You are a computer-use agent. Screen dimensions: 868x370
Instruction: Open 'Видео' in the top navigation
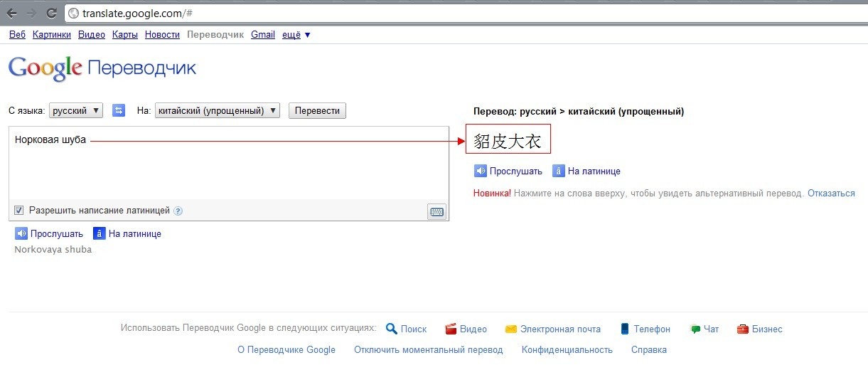pos(92,34)
